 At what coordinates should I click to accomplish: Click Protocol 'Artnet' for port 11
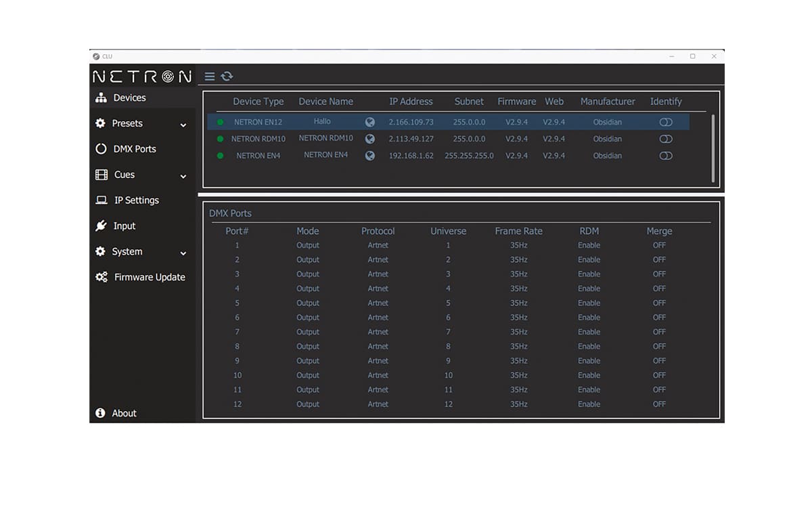378,389
